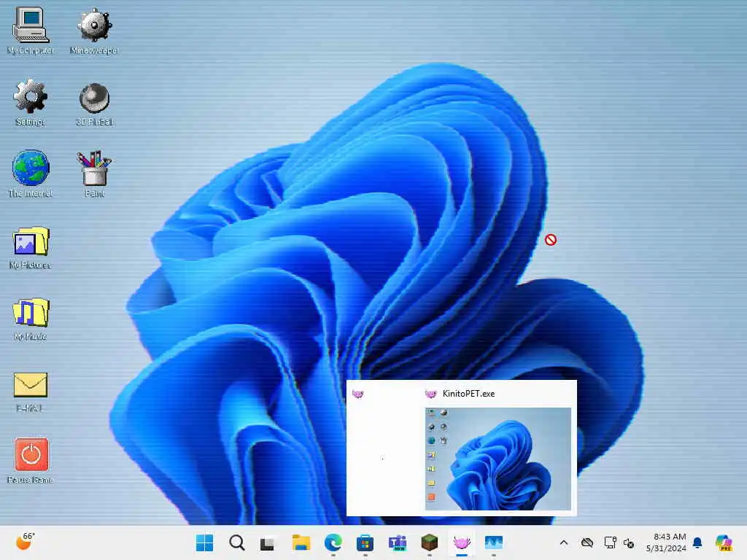
Task: Open Microsoft Teams from the taskbar
Action: [x=398, y=542]
